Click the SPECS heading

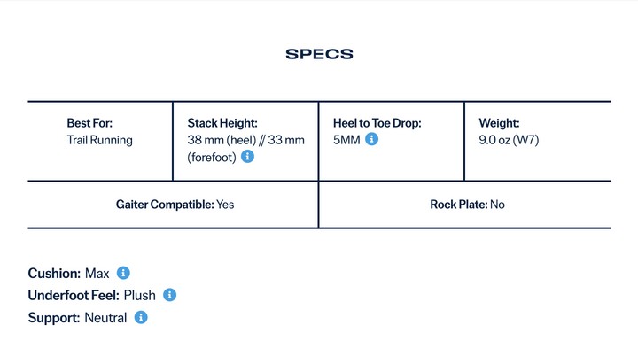pyautogui.click(x=319, y=54)
